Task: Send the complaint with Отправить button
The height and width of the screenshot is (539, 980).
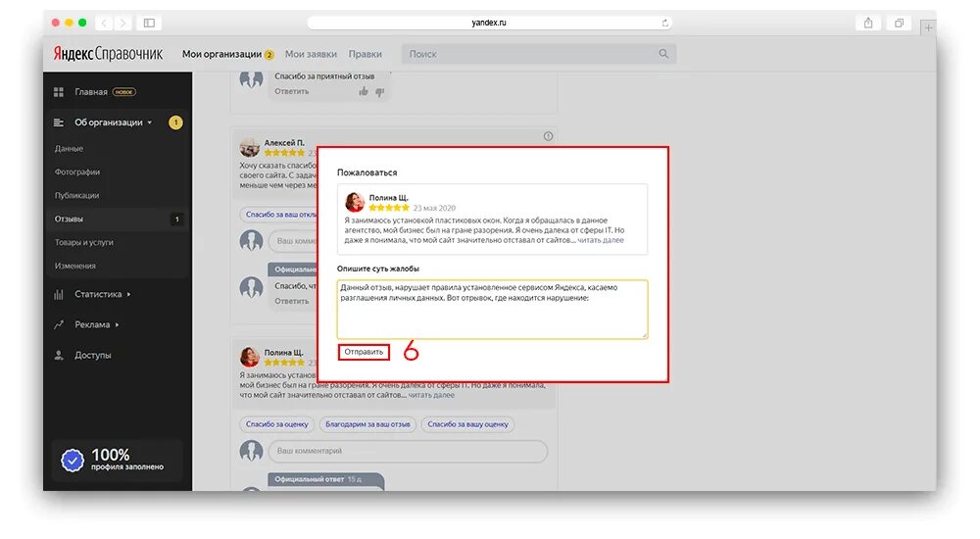Action: point(364,352)
